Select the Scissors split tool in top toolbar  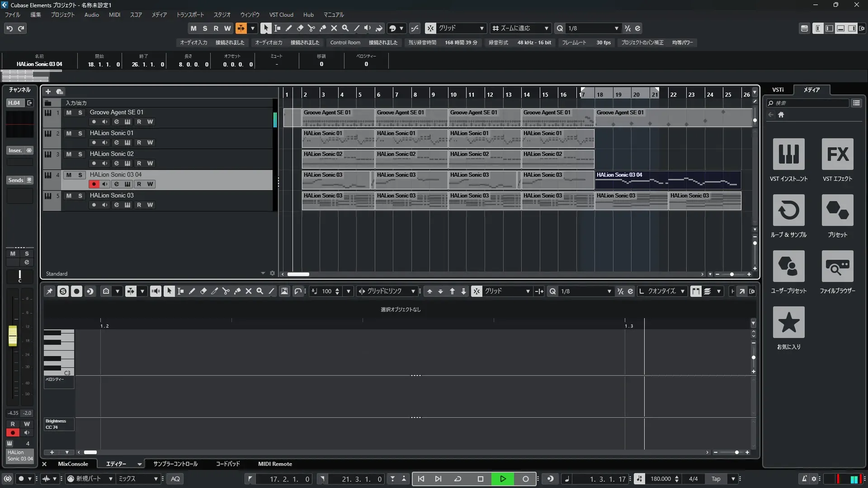(311, 28)
